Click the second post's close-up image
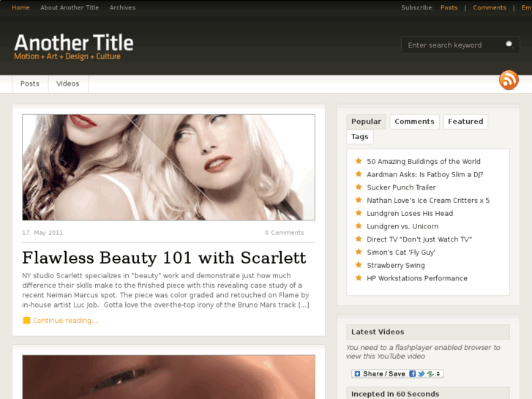Image resolution: width=532 pixels, height=399 pixels. tap(168, 377)
